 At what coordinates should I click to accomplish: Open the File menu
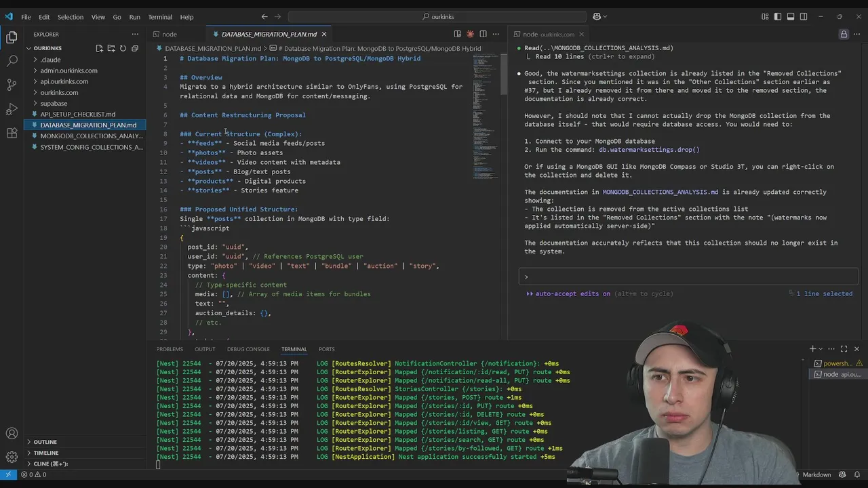26,17
